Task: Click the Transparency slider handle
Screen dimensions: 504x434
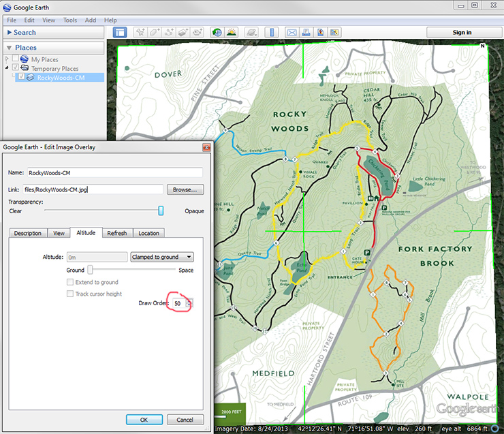Action: click(x=161, y=211)
